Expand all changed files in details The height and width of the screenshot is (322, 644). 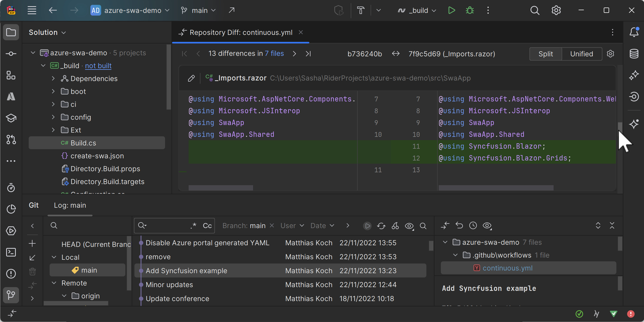[598, 226]
